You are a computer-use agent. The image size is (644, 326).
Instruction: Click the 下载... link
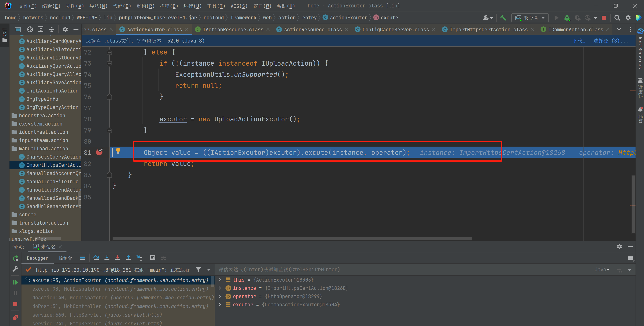[579, 41]
